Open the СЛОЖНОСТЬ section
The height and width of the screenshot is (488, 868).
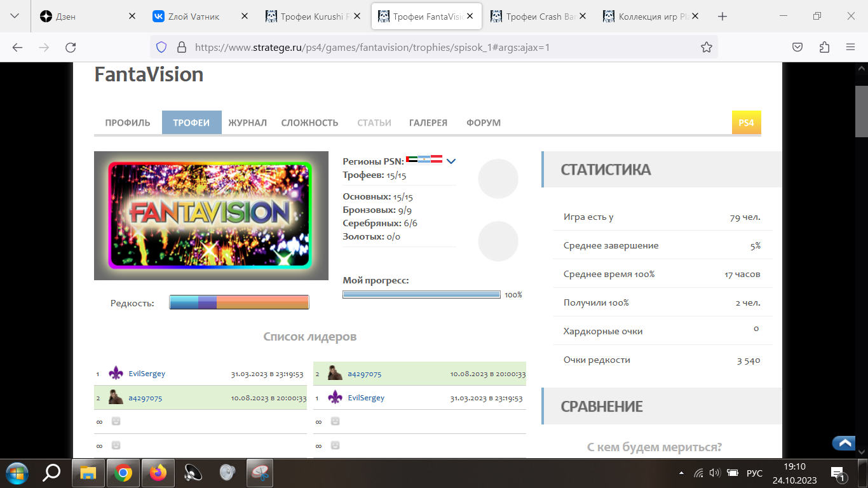pyautogui.click(x=309, y=123)
